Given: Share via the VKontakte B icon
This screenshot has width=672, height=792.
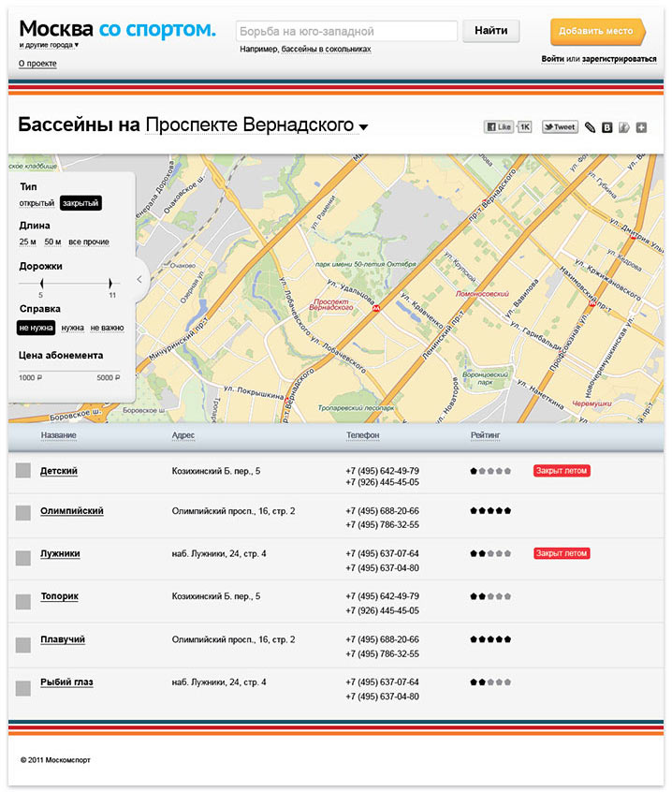Looking at the screenshot, I should pyautogui.click(x=606, y=127).
